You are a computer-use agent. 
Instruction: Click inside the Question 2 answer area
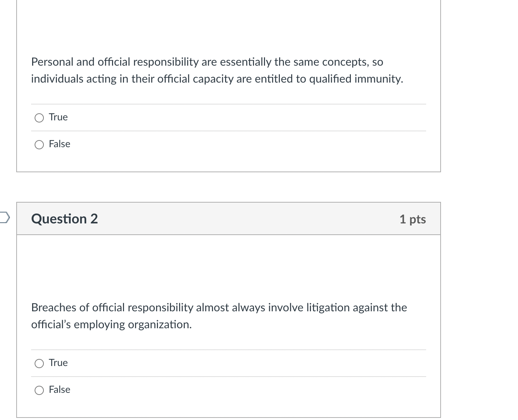click(x=229, y=376)
